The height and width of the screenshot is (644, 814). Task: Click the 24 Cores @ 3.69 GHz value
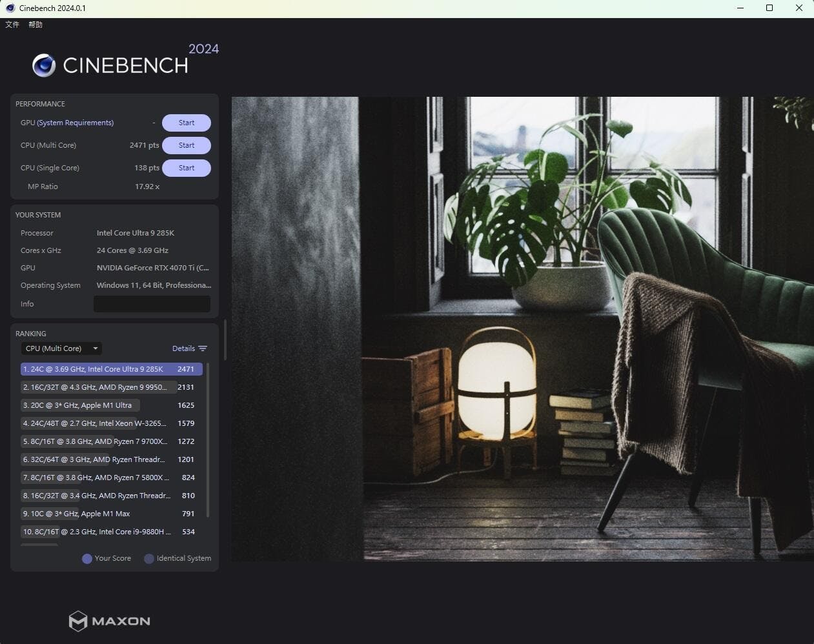(132, 250)
